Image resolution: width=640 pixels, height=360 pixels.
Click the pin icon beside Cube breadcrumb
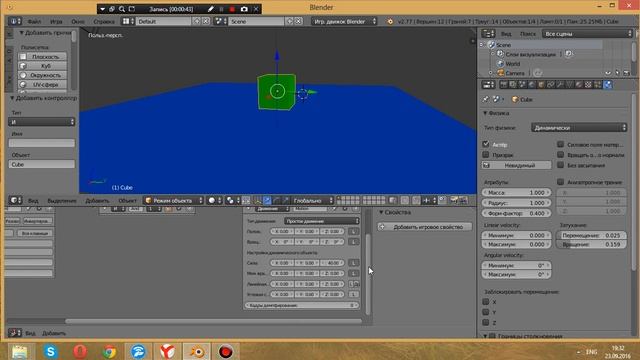click(x=486, y=99)
